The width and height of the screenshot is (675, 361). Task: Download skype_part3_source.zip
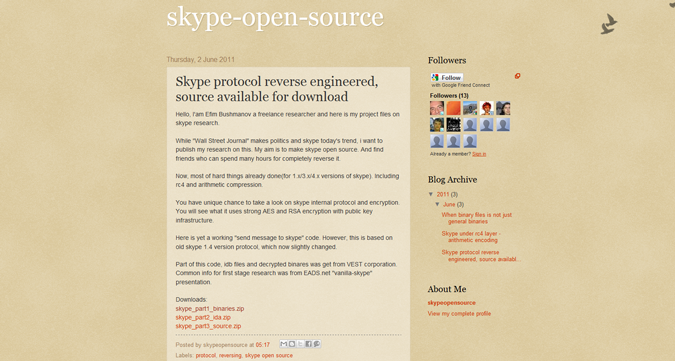208,326
